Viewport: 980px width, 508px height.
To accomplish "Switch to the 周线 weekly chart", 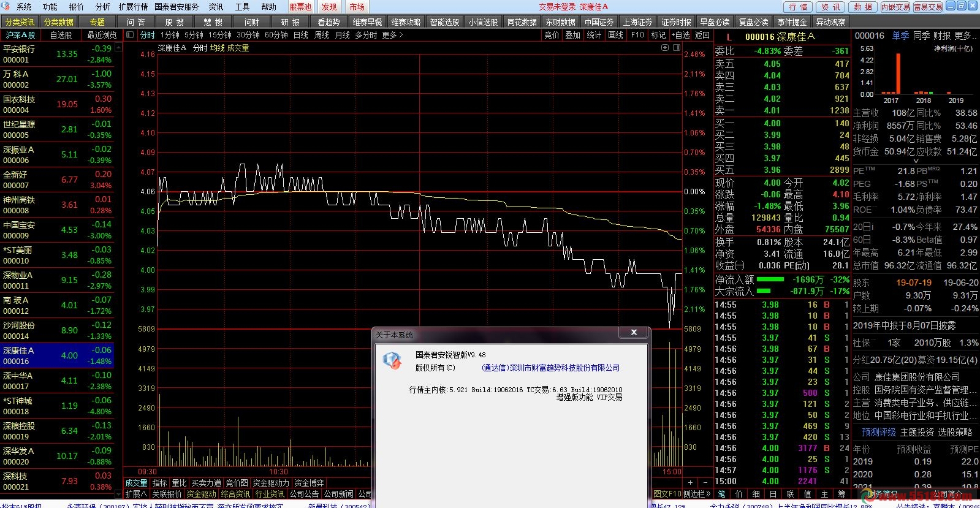I will point(322,35).
